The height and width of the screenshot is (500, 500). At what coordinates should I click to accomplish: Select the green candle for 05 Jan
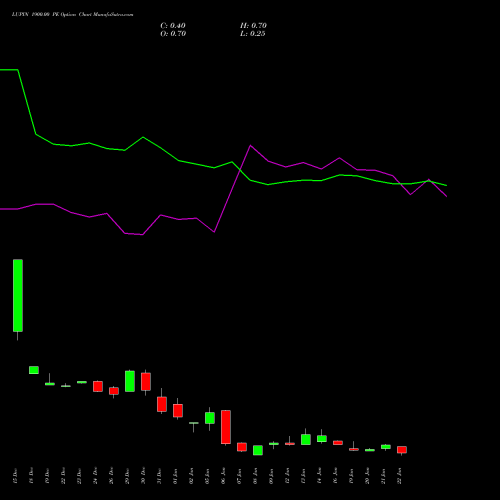[210, 418]
